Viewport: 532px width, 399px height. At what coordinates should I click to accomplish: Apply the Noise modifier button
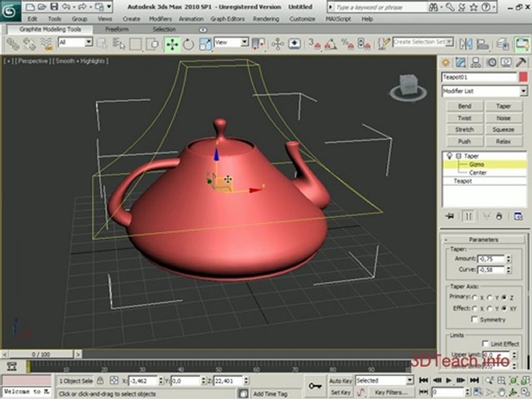pos(504,118)
